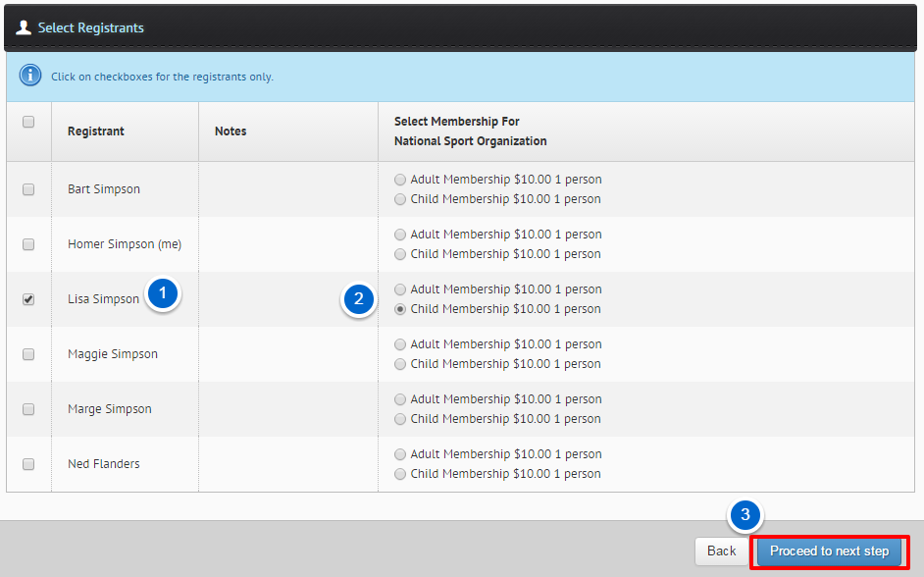Click the person icon beside Select Registrants
Image resolution: width=924 pixels, height=577 pixels.
coord(24,27)
